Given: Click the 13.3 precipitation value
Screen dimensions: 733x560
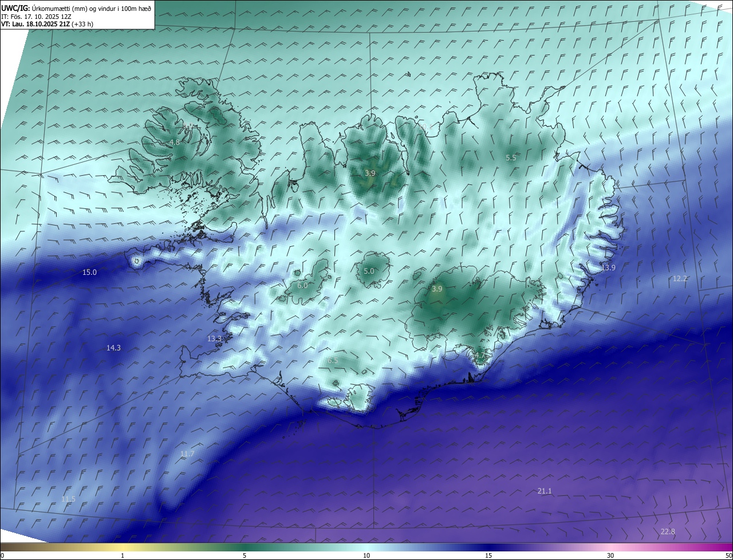Looking at the screenshot, I should [x=214, y=339].
